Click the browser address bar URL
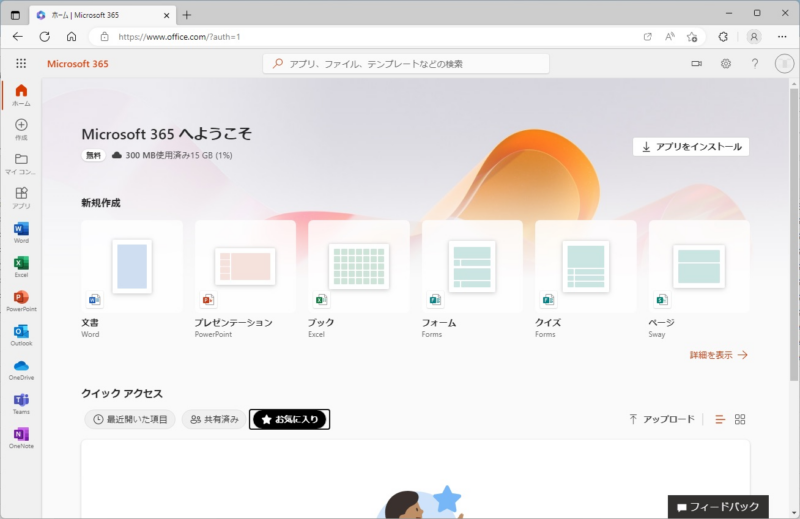The height and width of the screenshot is (519, 800). click(179, 37)
